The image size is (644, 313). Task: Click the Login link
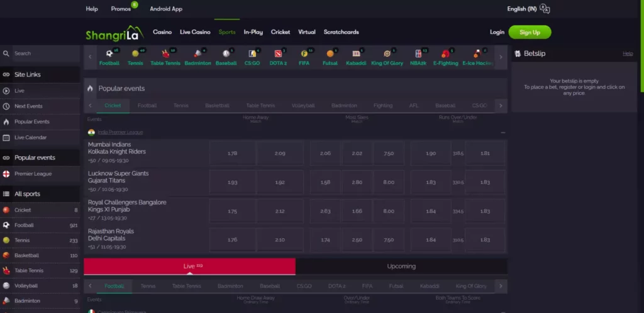497,32
